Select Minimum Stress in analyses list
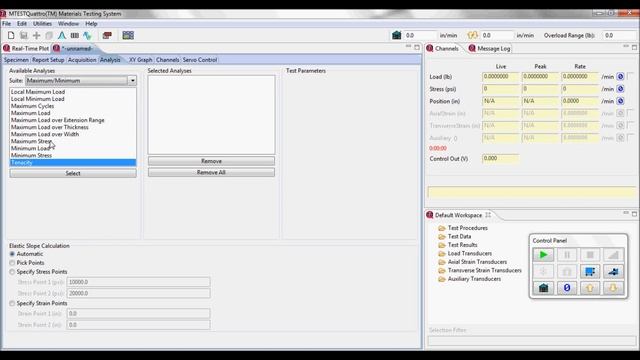Image resolution: width=640 pixels, height=360 pixels. tap(31, 156)
